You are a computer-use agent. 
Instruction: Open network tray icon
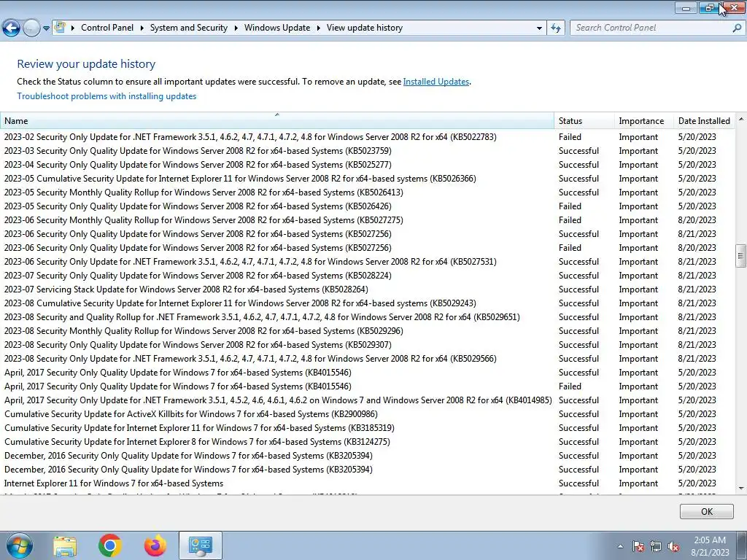tap(656, 546)
